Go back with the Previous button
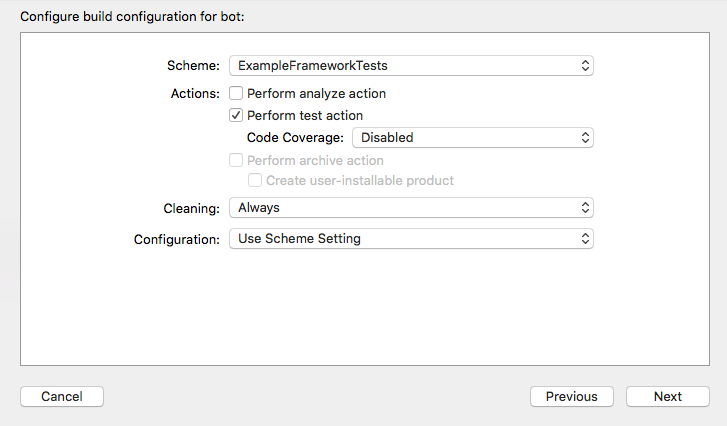The height and width of the screenshot is (426, 727). [x=571, y=397]
